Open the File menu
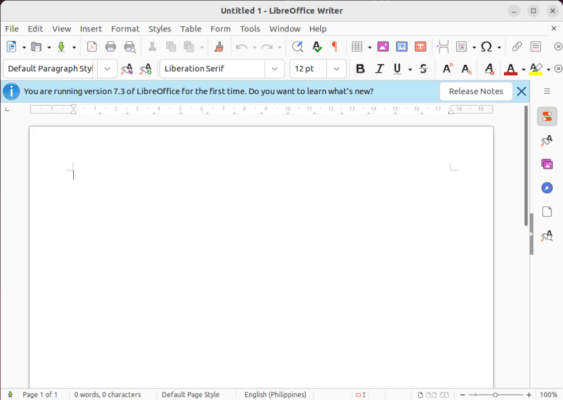563x400 pixels. pos(12,29)
